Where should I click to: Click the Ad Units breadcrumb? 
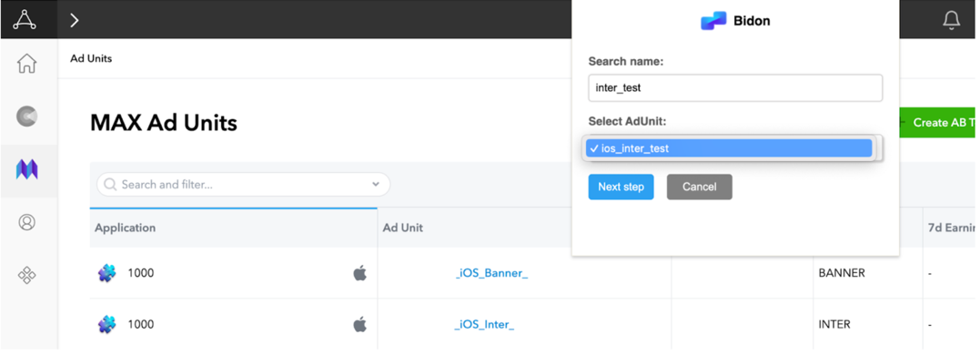click(x=91, y=58)
